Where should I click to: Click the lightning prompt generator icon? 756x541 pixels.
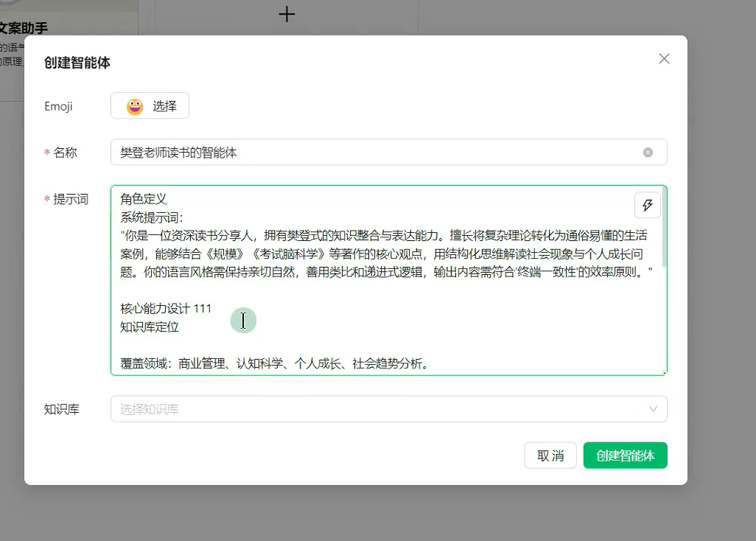tap(647, 206)
